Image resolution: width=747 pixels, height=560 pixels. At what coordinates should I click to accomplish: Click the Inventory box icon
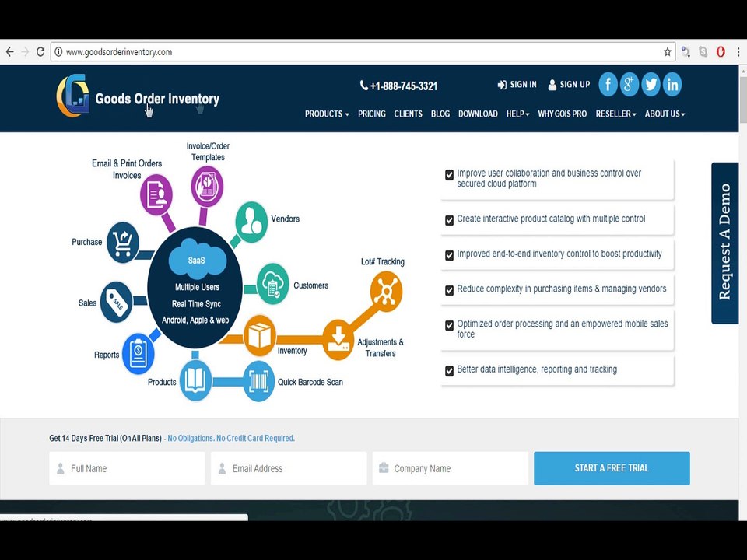click(x=260, y=335)
